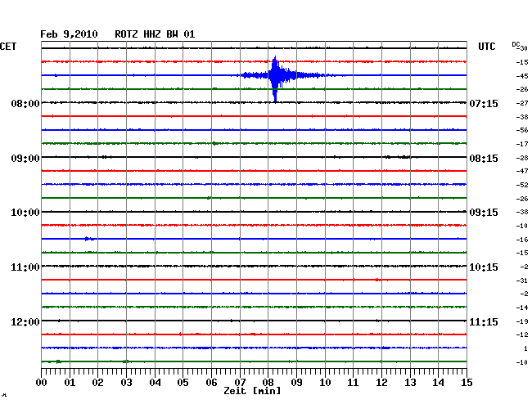Image resolution: width=532 pixels, height=404 pixels.
Task: Click minute tick label '03' on time axis
Action: (x=126, y=382)
